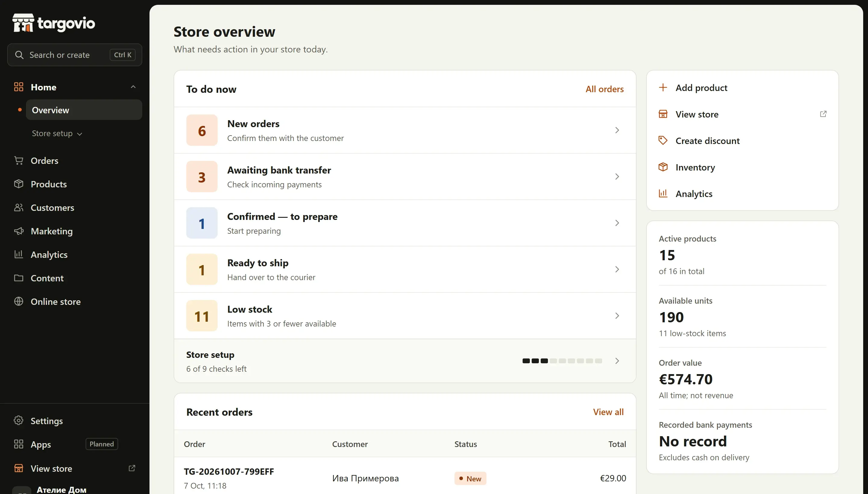Click the Orders cart icon in the sidebar
868x494 pixels.
coord(19,161)
